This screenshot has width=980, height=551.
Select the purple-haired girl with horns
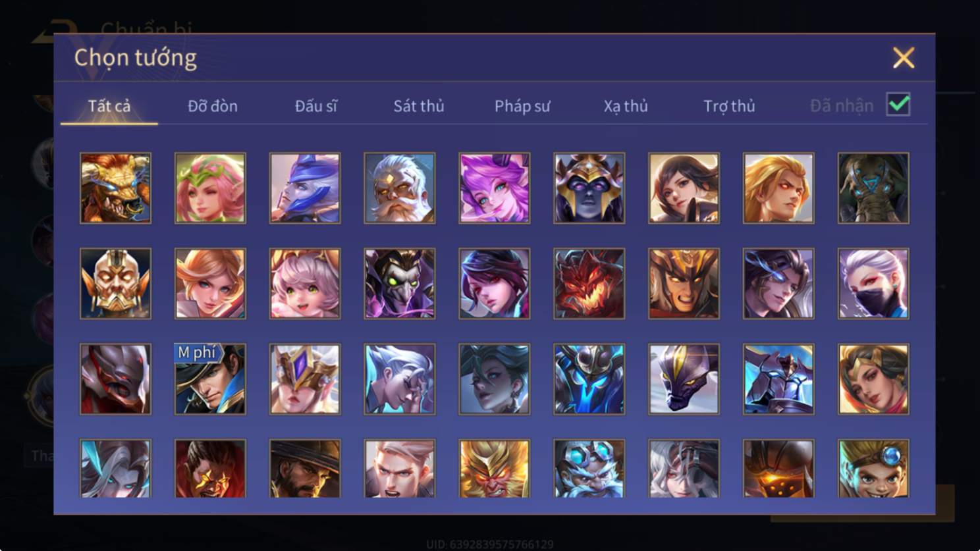click(495, 188)
